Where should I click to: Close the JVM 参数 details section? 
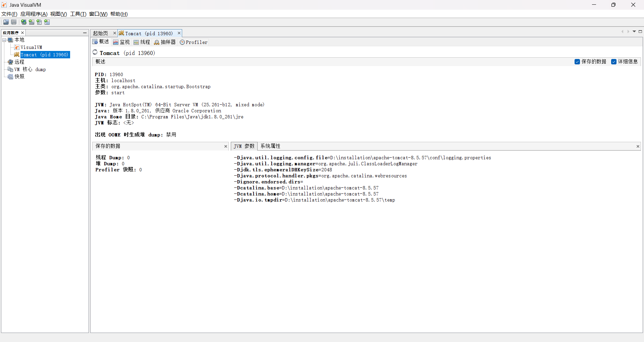[638, 146]
